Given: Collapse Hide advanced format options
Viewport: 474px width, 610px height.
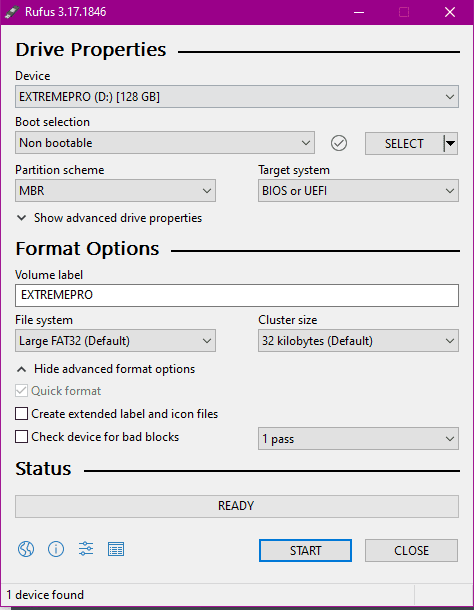Looking at the screenshot, I should [106, 369].
